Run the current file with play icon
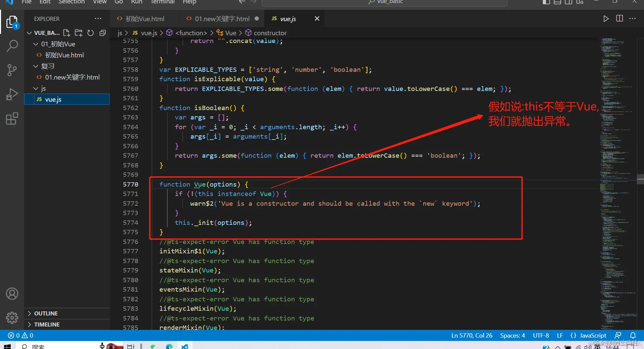 [x=606, y=19]
